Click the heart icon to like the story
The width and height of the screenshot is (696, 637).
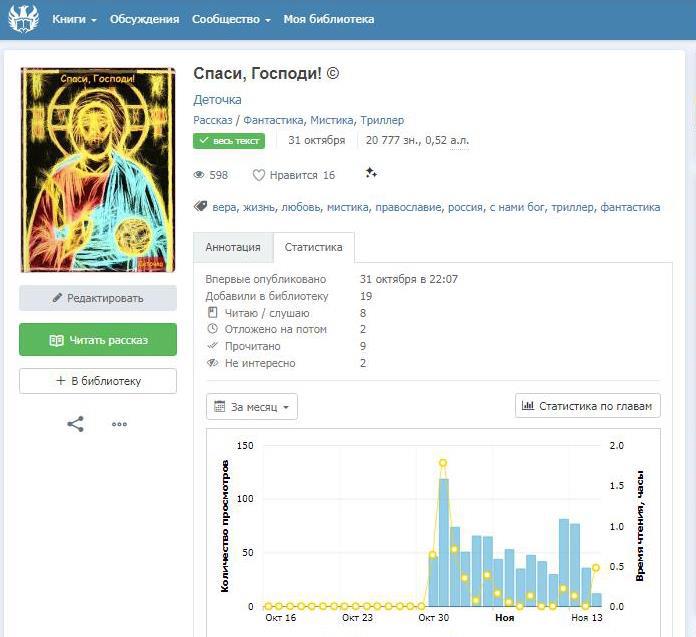259,175
